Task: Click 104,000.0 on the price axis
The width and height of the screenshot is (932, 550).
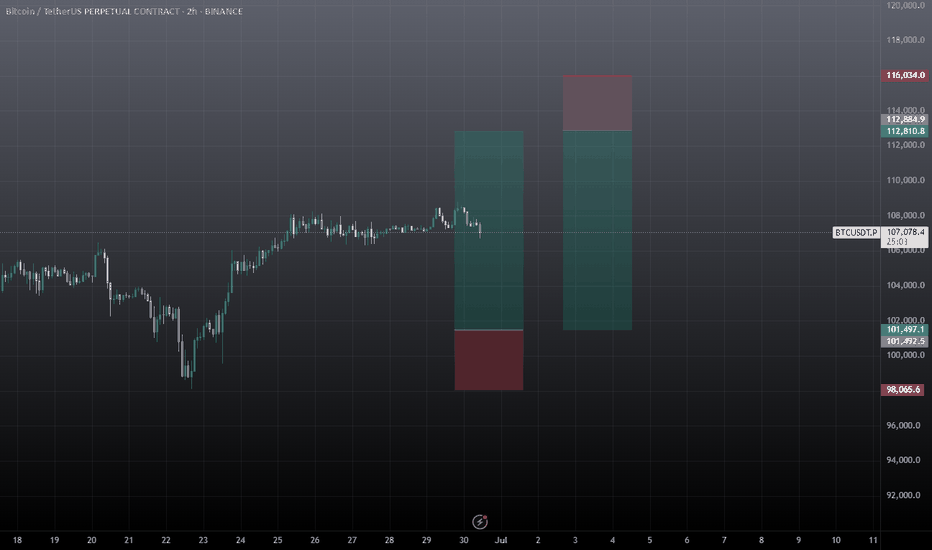Action: (x=905, y=285)
